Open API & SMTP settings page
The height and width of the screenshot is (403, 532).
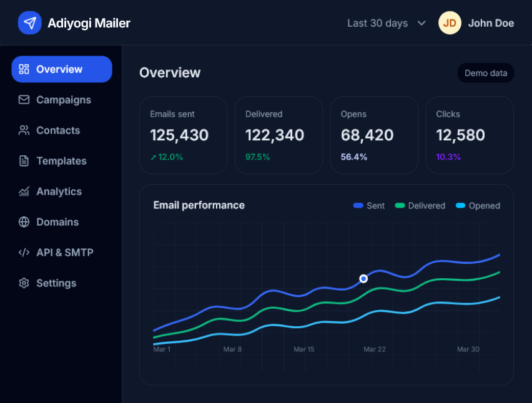coord(62,253)
